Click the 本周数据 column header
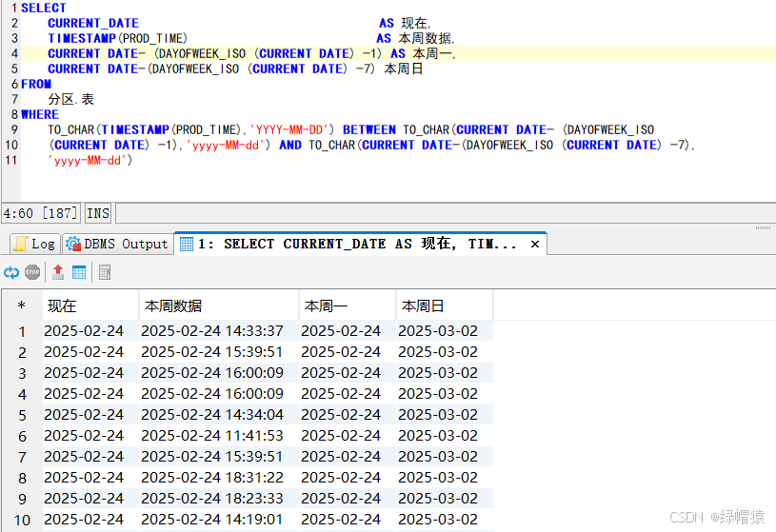 [x=219, y=305]
